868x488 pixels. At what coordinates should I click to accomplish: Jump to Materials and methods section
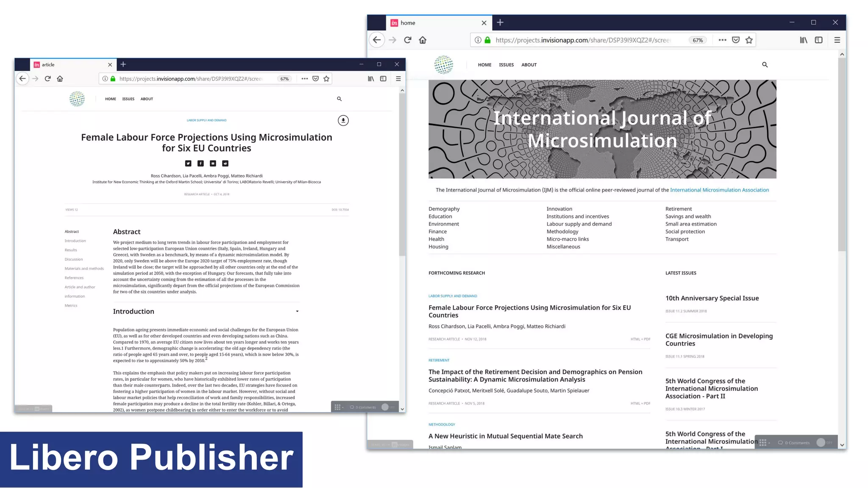coord(84,269)
